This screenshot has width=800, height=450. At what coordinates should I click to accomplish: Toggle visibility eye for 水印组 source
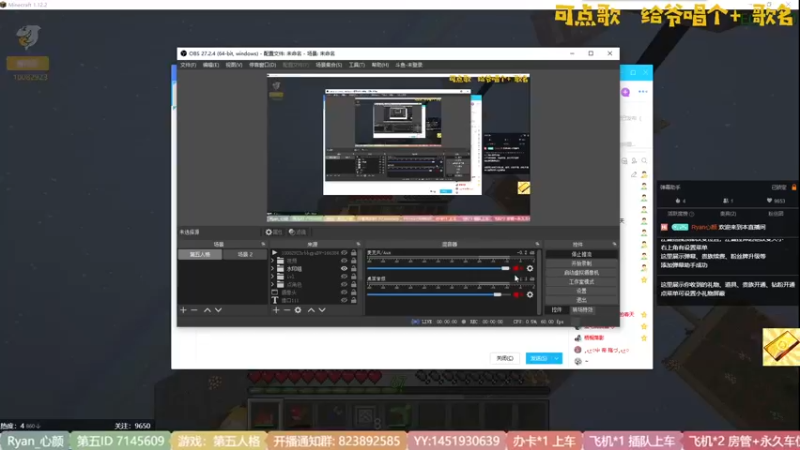pyautogui.click(x=344, y=269)
